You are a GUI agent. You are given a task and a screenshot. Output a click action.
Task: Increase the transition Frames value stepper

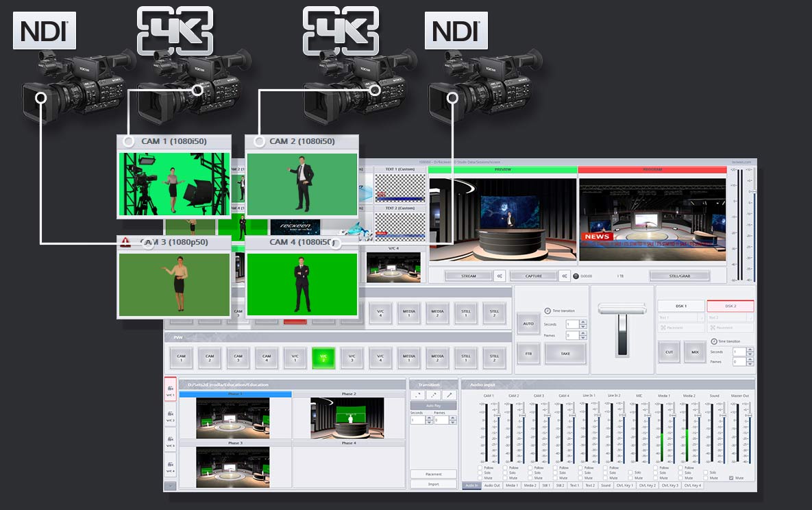click(453, 417)
